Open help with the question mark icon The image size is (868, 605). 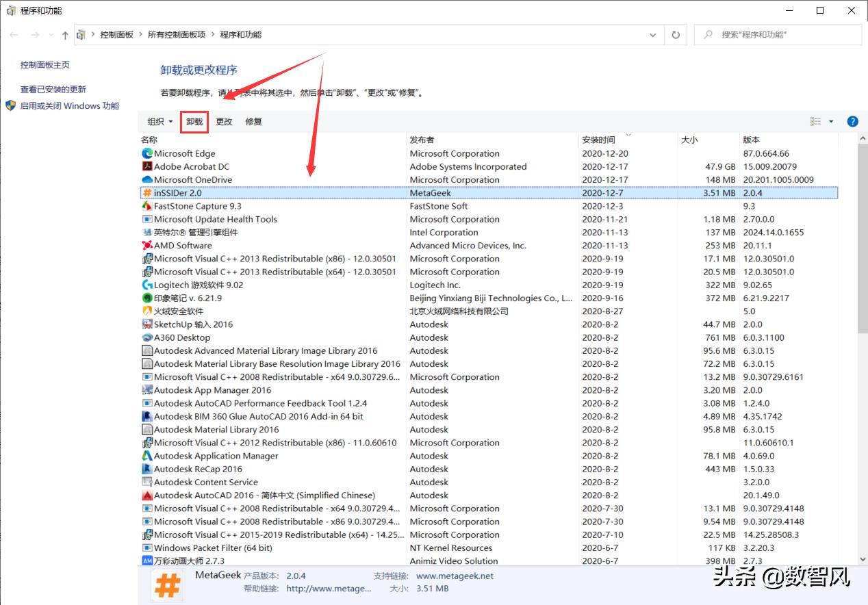point(852,121)
